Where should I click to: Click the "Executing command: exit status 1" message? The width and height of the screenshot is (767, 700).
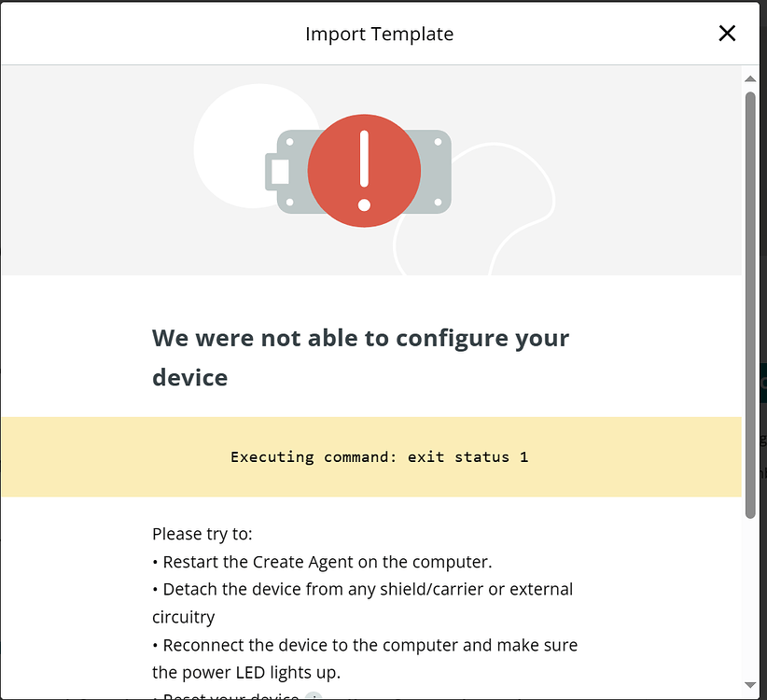[380, 457]
